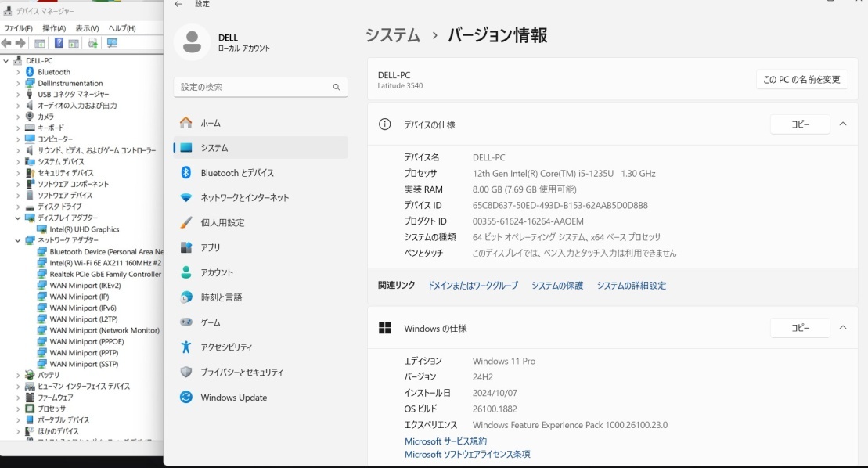
Task: Select DellInstrumentation tree node
Action: [70, 83]
